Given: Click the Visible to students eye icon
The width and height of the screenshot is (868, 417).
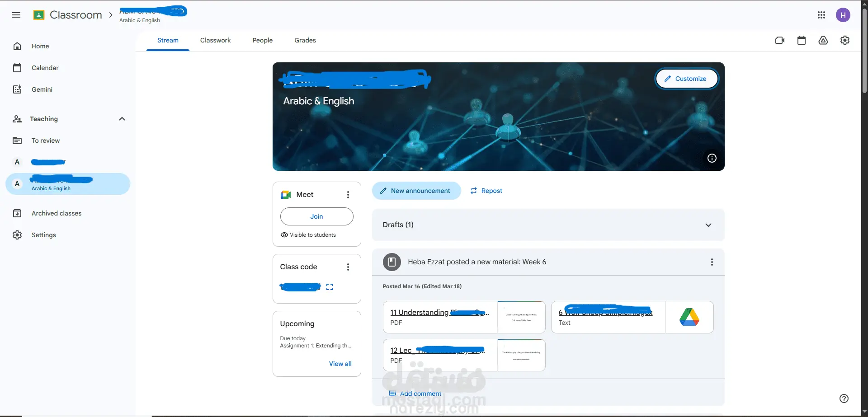Looking at the screenshot, I should click(x=284, y=235).
